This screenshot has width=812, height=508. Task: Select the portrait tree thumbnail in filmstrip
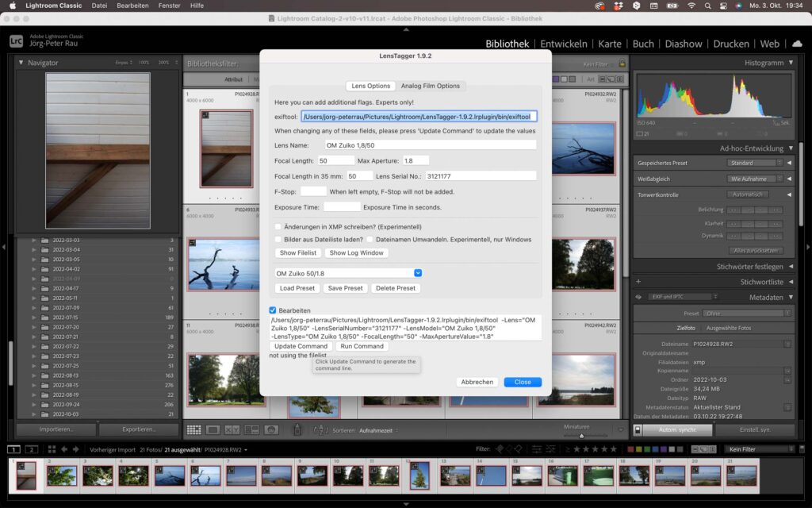(x=419, y=476)
